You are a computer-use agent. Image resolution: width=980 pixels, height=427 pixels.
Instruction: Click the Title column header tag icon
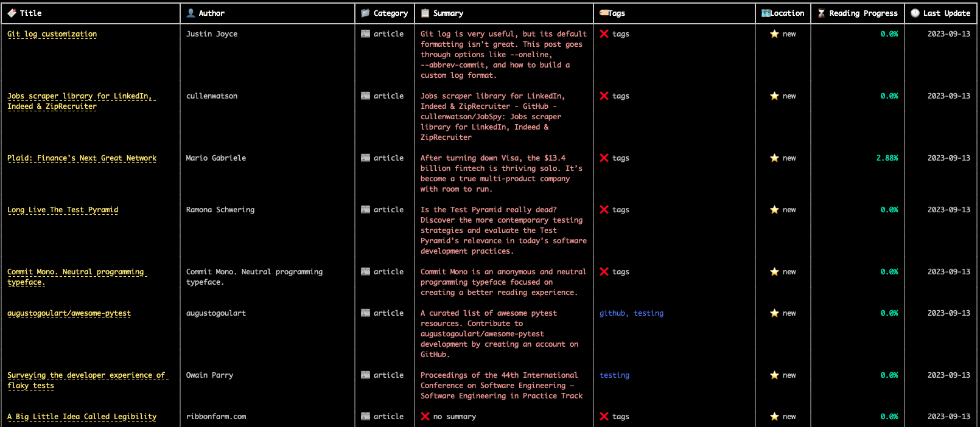point(12,13)
